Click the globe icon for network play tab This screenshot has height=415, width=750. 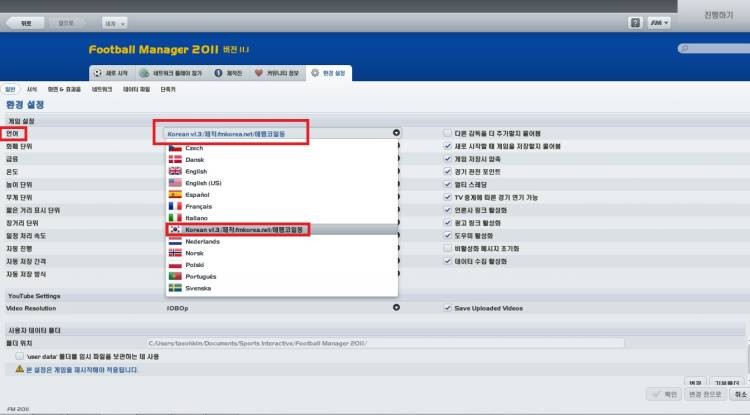tap(145, 73)
